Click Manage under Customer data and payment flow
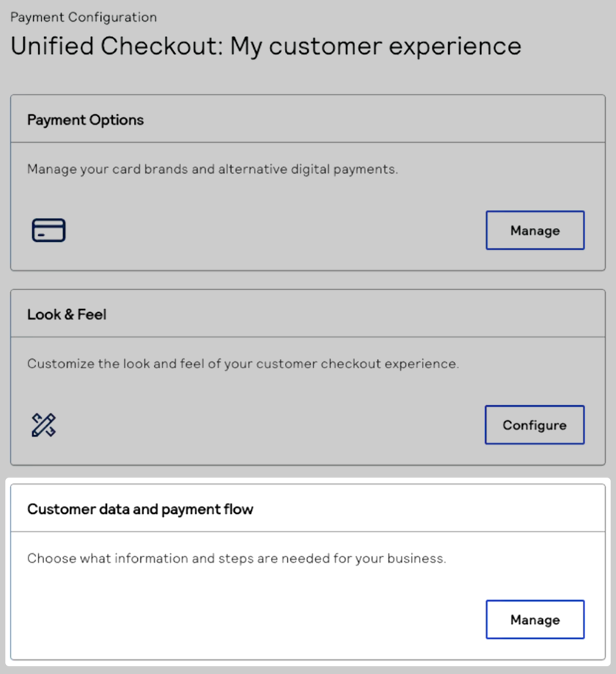 click(534, 619)
